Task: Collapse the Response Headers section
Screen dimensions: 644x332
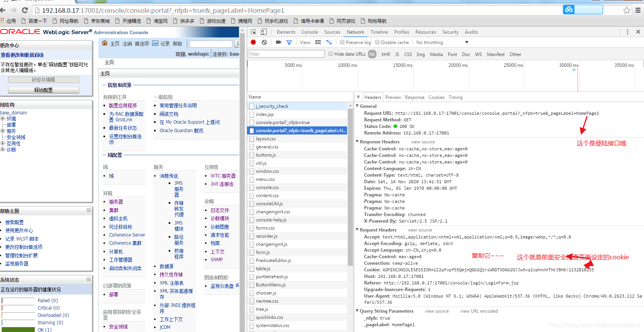Action: (x=357, y=142)
